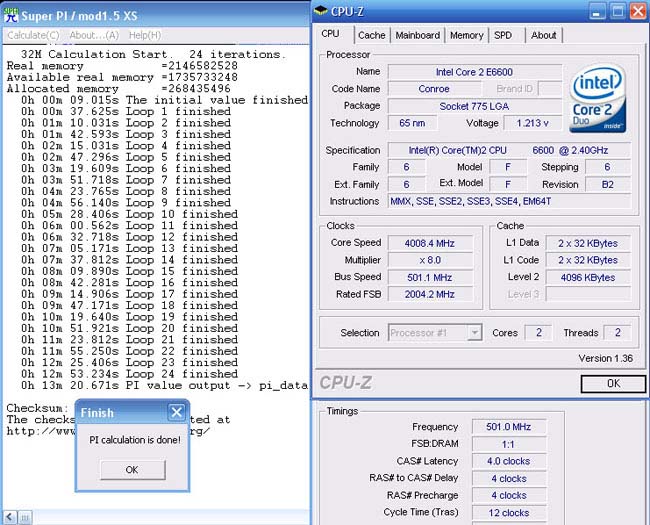
Task: Maximize the CPU-Z window
Action: tap(618, 12)
